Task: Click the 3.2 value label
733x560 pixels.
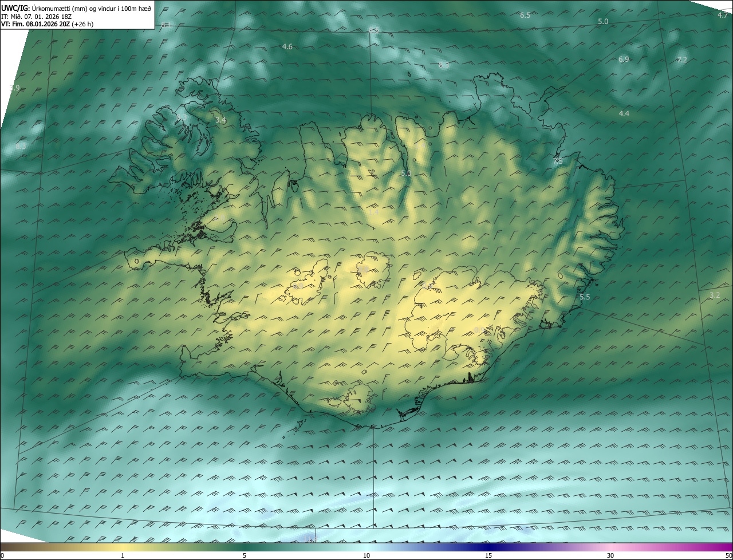Action: 714,295
